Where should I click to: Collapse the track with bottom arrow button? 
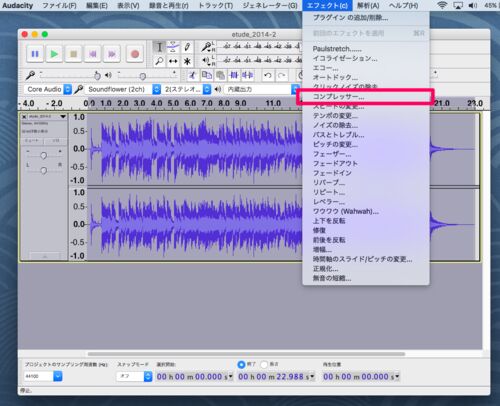click(x=45, y=256)
